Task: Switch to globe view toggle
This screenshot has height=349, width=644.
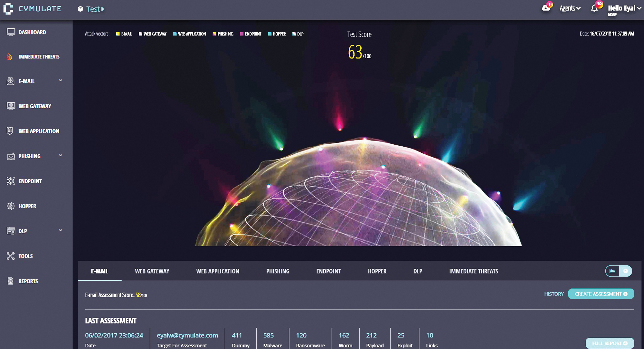Action: [x=626, y=271]
